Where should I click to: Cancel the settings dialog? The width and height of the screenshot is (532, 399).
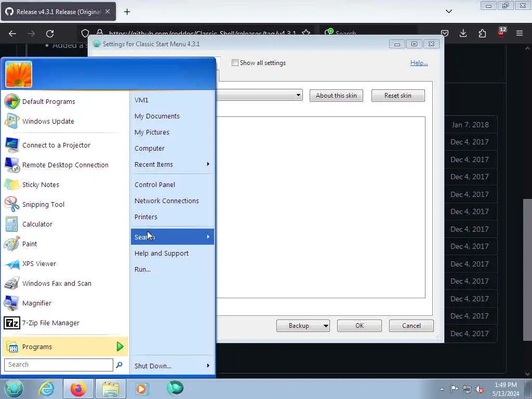411,326
